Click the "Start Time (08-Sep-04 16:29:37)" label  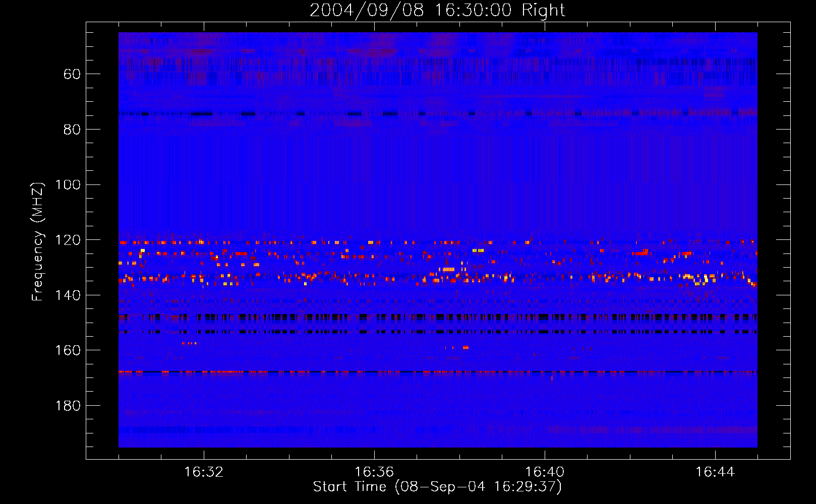point(437,487)
